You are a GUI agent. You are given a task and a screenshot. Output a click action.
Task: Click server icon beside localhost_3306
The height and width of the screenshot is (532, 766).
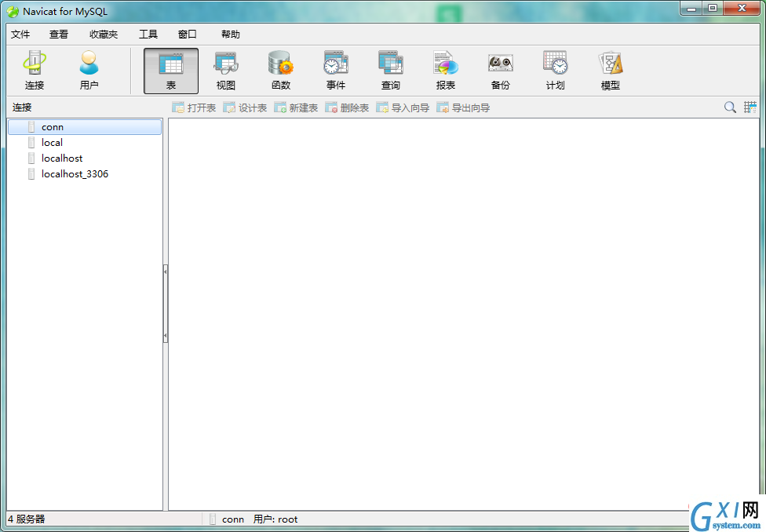31,174
